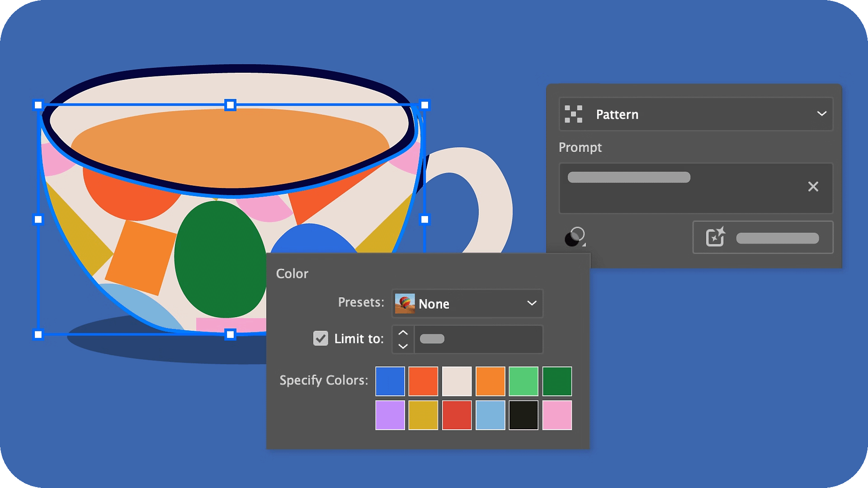Select the pink swatch in the second row
Screen dimensions: 868x488
[557, 415]
